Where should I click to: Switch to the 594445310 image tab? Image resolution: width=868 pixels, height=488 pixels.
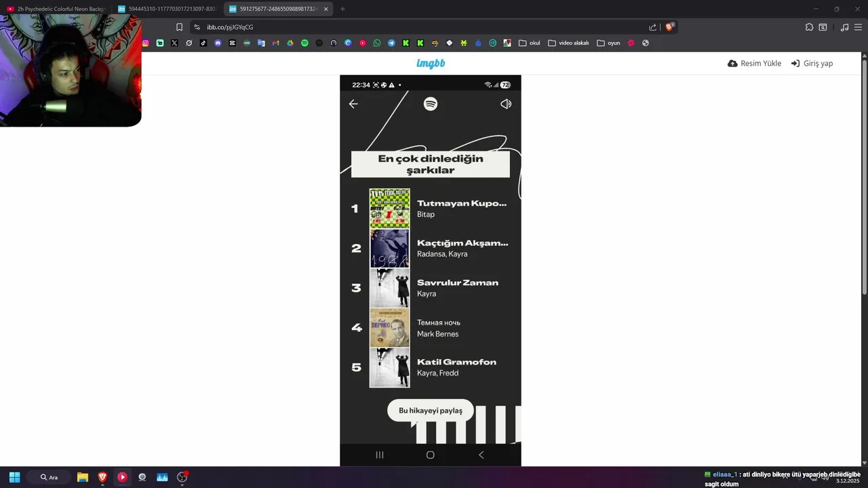click(167, 9)
